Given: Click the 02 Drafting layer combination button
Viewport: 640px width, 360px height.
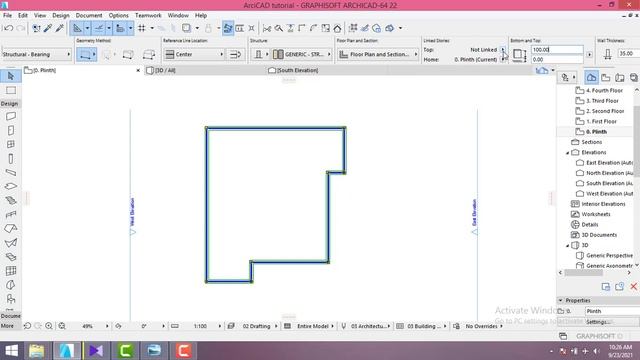Looking at the screenshot, I should click(x=256, y=326).
